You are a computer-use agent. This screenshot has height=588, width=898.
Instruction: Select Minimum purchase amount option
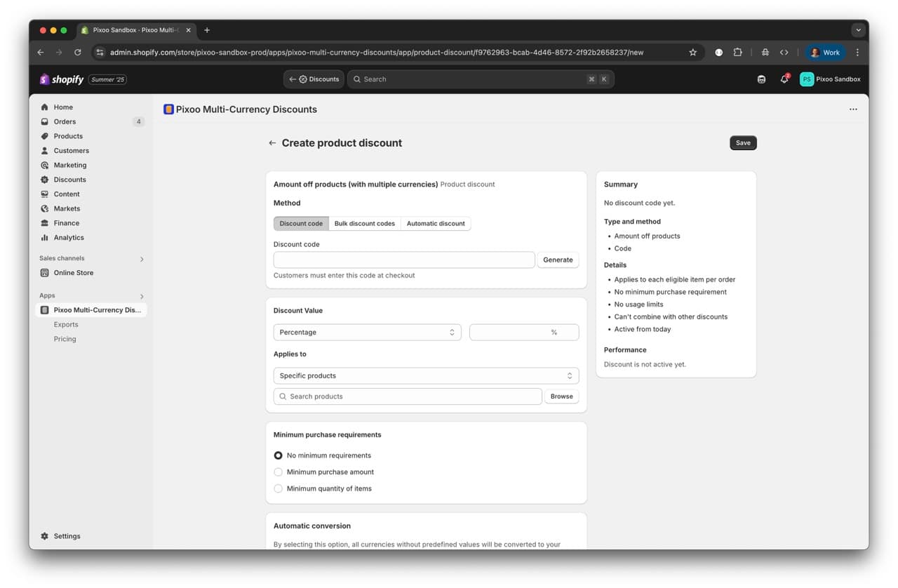pos(279,472)
